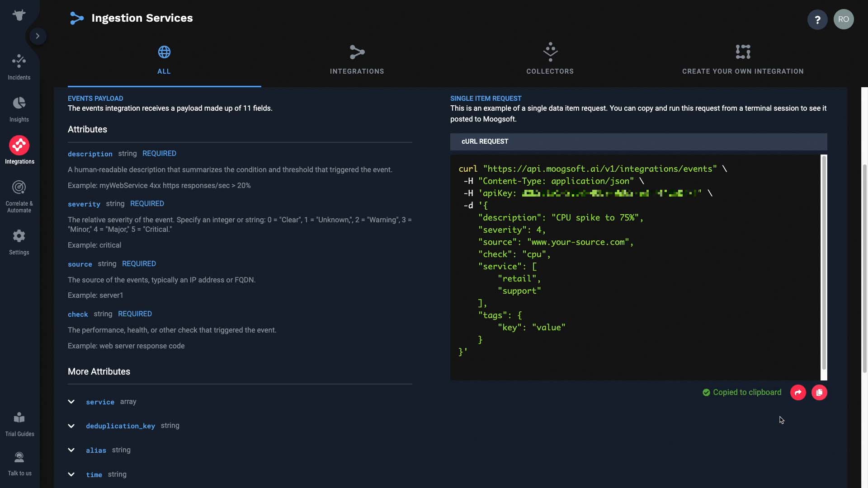Screen dimensions: 868x488
Task: Click the "Example: critical" text
Action: tap(94, 245)
